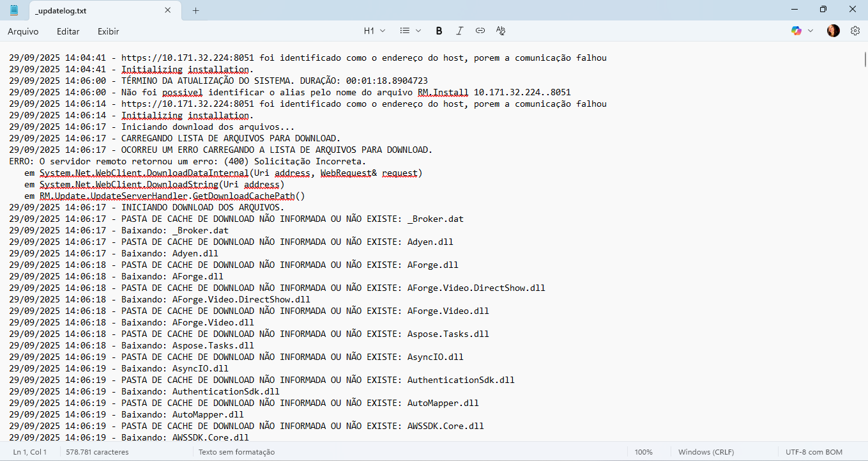
Task: Insert a hyperlink using the link icon
Action: tap(480, 30)
